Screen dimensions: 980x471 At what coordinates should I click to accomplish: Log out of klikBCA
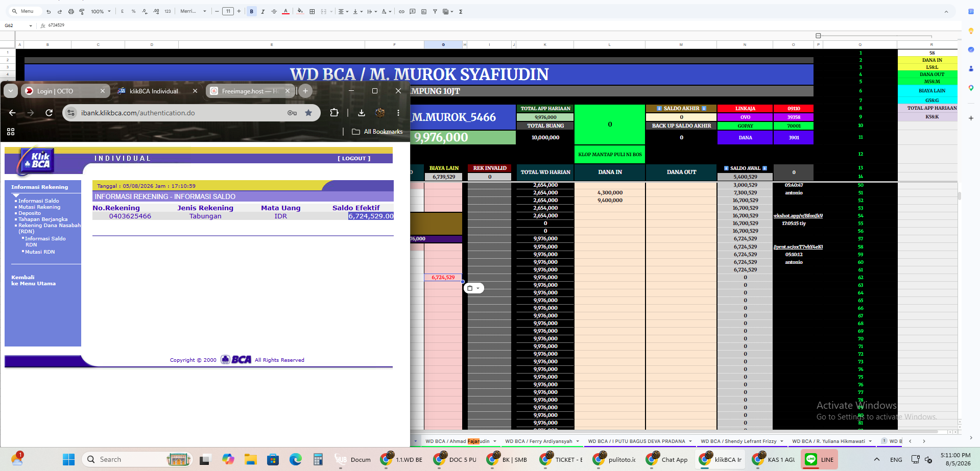[x=354, y=159]
